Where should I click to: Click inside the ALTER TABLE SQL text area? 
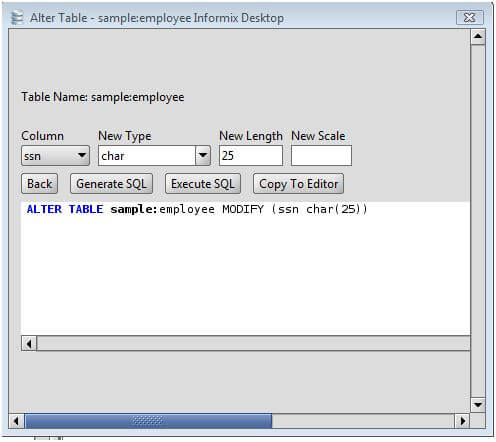(245, 268)
